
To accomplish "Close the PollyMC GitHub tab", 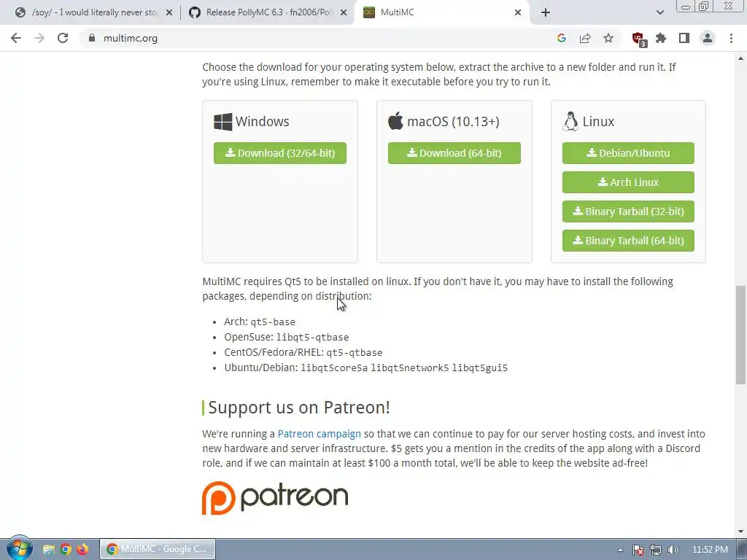I will coord(343,13).
